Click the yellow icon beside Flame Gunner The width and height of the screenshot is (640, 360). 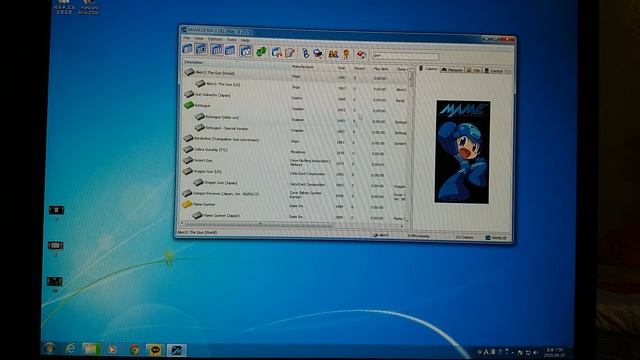187,203
